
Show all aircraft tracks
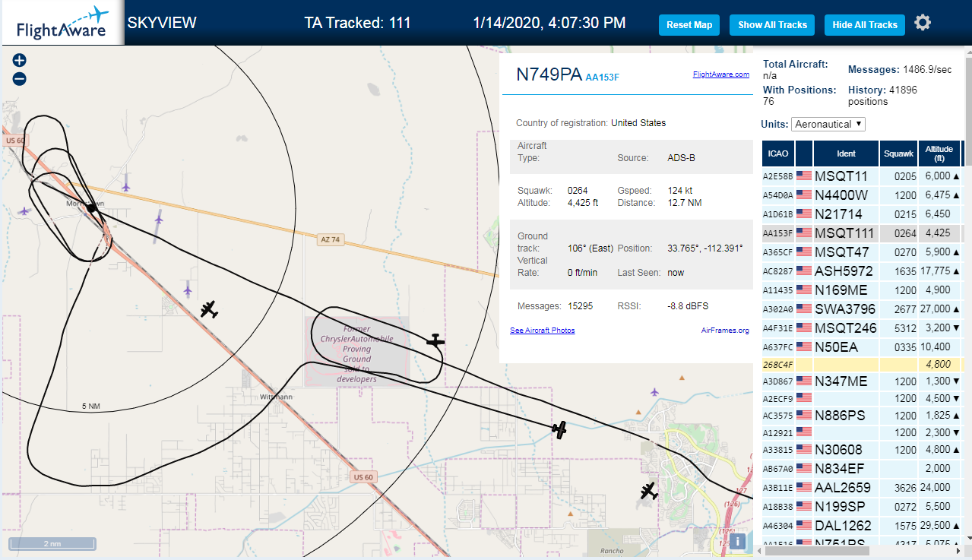(x=772, y=25)
